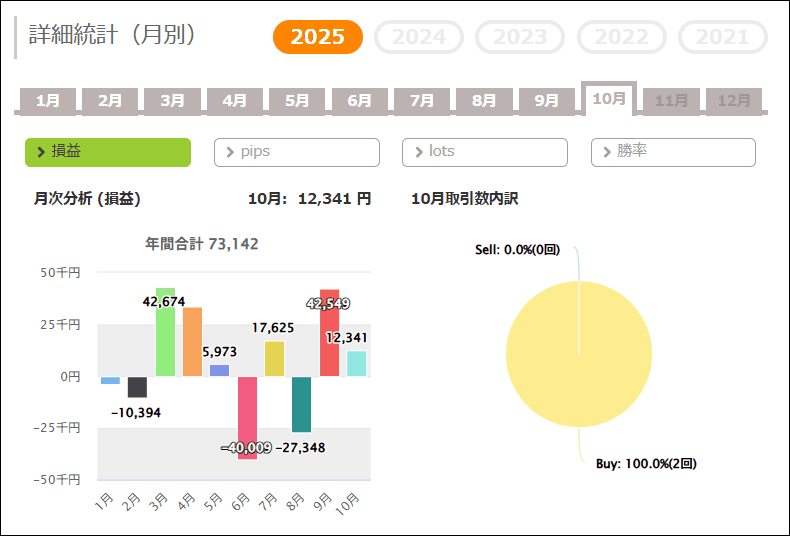The image size is (790, 536).
Task: Open the 6月 month tab
Action: (x=359, y=101)
